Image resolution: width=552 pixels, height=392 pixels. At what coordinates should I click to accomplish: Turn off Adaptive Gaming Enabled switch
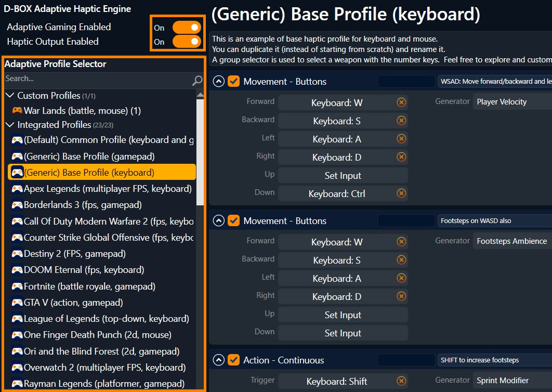[x=187, y=28]
